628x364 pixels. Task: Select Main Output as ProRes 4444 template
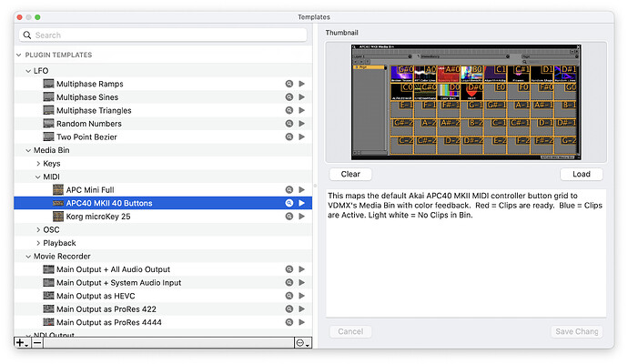click(163, 322)
